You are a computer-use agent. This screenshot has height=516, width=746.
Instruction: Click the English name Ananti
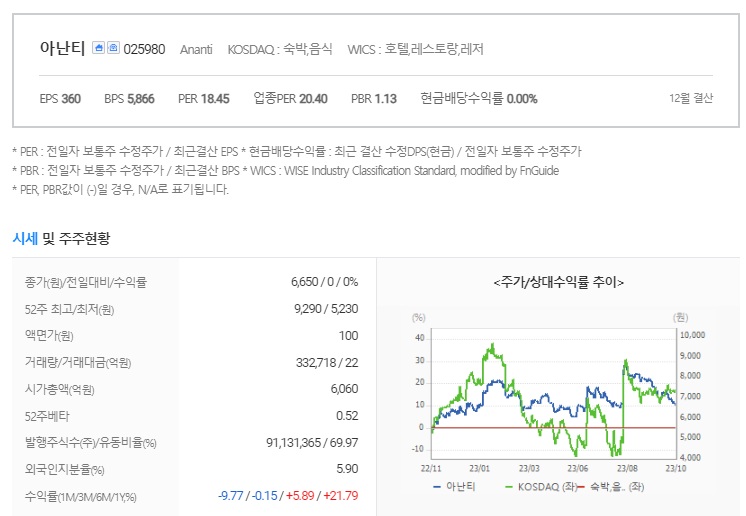[x=196, y=49]
